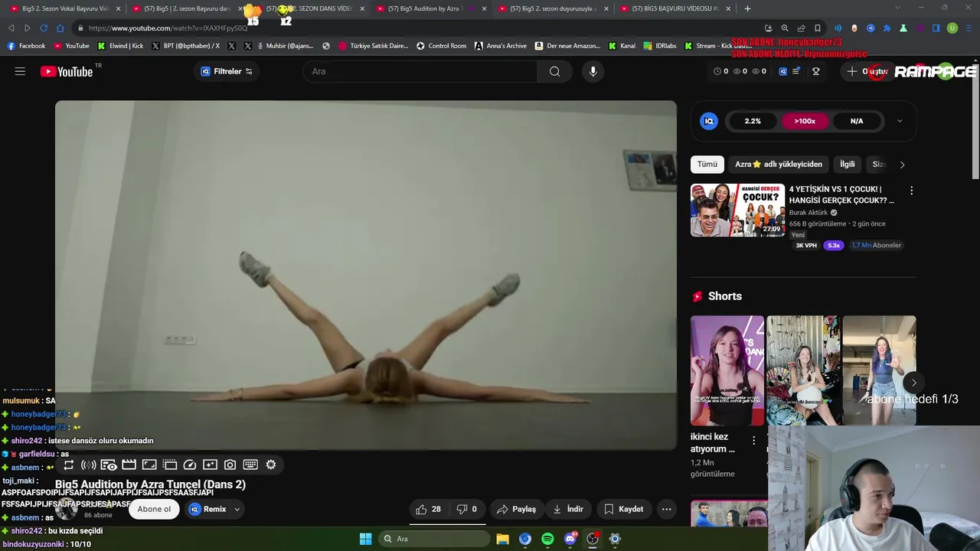Open the IDRlabs bookmark

click(x=661, y=46)
